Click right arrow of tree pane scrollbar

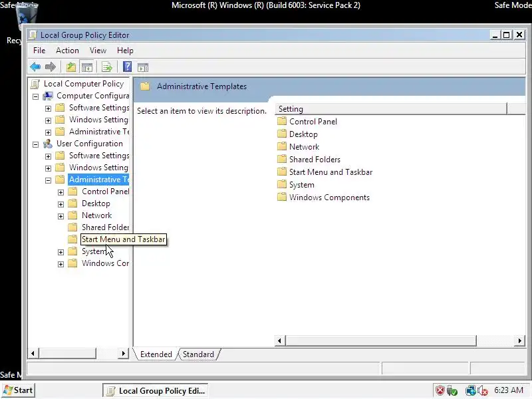124,353
